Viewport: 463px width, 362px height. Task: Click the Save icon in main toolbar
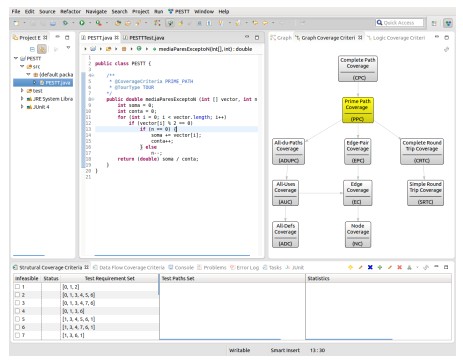(x=53, y=23)
